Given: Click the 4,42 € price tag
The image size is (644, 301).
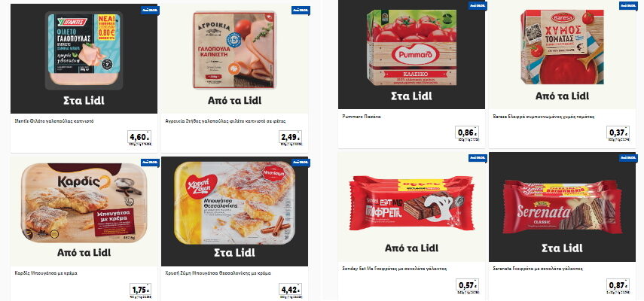Looking at the screenshot, I should pyautogui.click(x=291, y=290).
